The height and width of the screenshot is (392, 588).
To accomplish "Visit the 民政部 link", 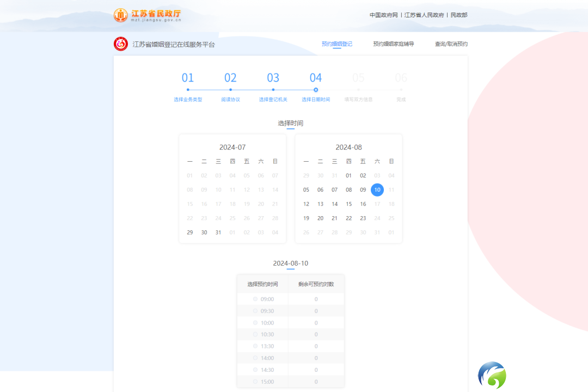I will pos(459,15).
